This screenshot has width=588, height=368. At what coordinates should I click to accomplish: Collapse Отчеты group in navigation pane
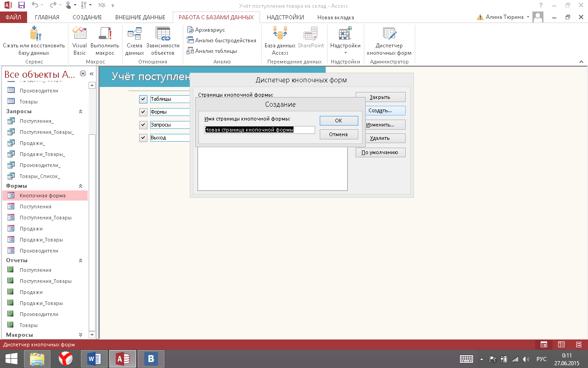pyautogui.click(x=81, y=260)
